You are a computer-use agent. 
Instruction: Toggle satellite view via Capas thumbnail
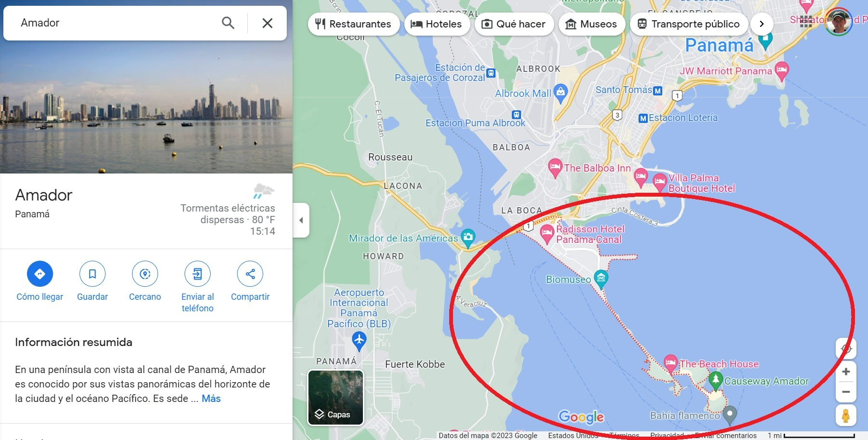(335, 398)
